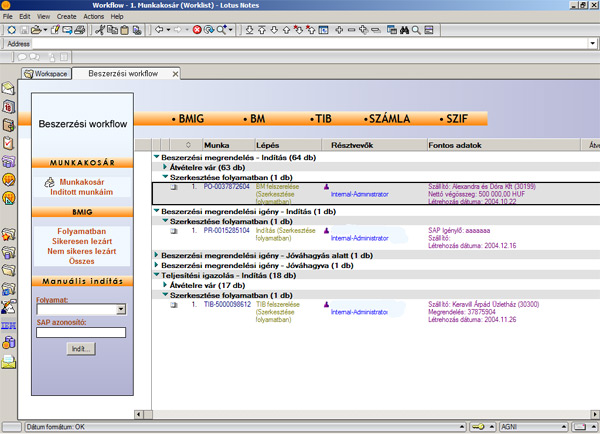The image size is (600, 434).
Task: Open the Actions menu
Action: pyautogui.click(x=94, y=16)
